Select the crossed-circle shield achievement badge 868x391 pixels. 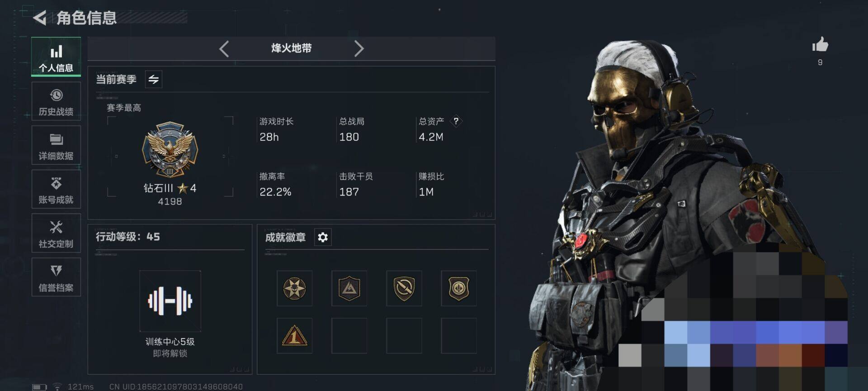tap(404, 289)
